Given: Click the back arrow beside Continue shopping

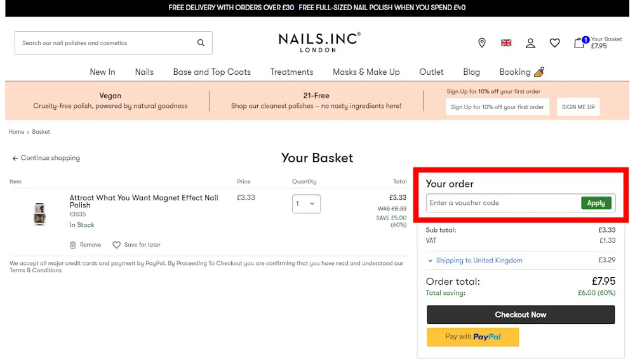Looking at the screenshot, I should pyautogui.click(x=15, y=158).
